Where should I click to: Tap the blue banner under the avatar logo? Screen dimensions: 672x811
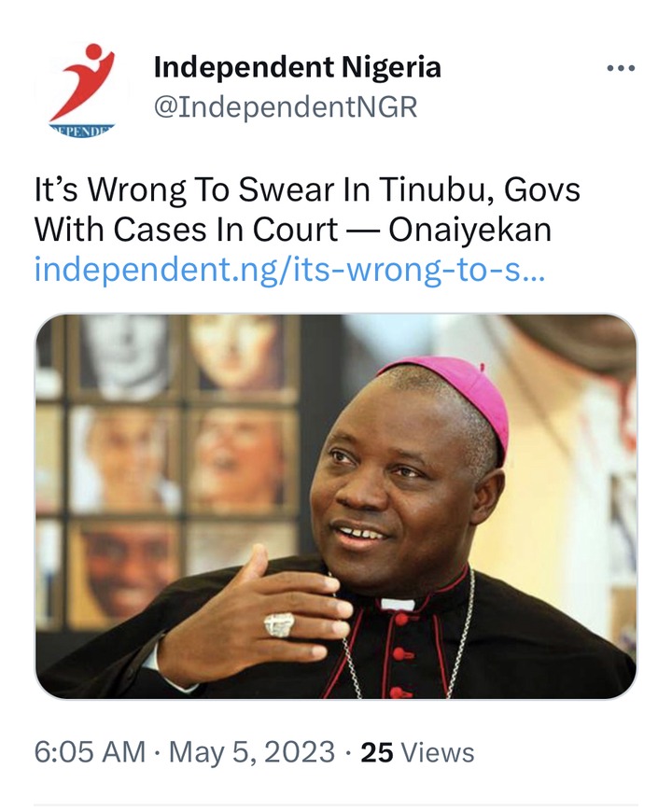coord(82,131)
